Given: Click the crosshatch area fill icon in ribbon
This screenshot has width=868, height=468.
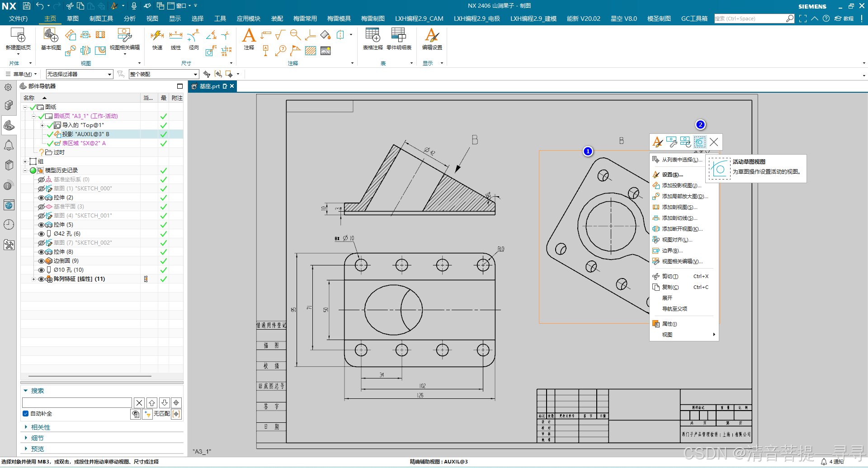Looking at the screenshot, I should (x=311, y=51).
